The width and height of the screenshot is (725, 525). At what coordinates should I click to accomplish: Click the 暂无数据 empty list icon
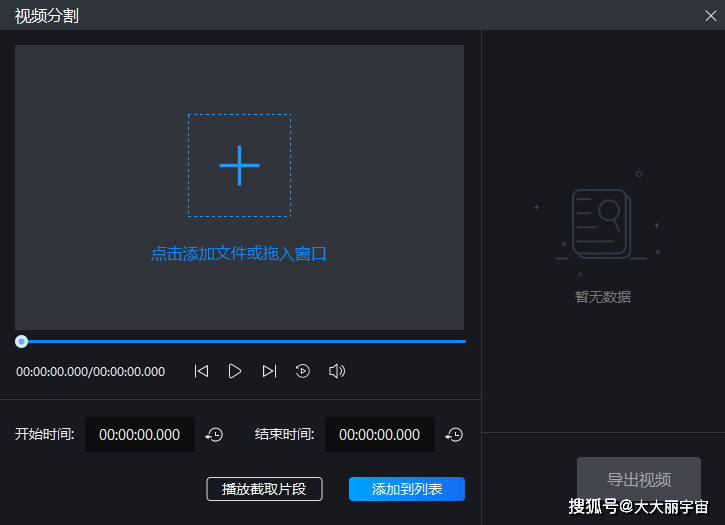(x=601, y=225)
